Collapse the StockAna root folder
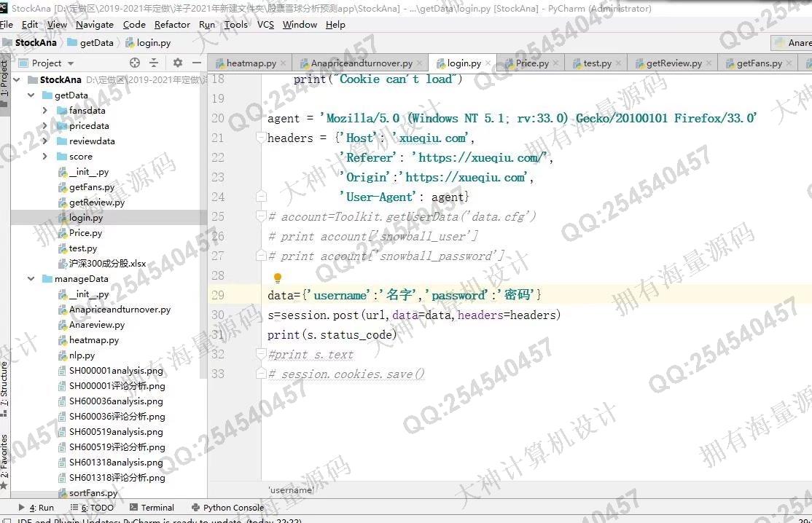The image size is (812, 523). click(x=17, y=79)
